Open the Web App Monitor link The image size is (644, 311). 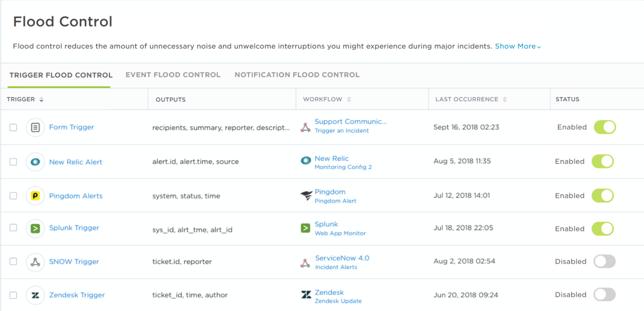340,233
